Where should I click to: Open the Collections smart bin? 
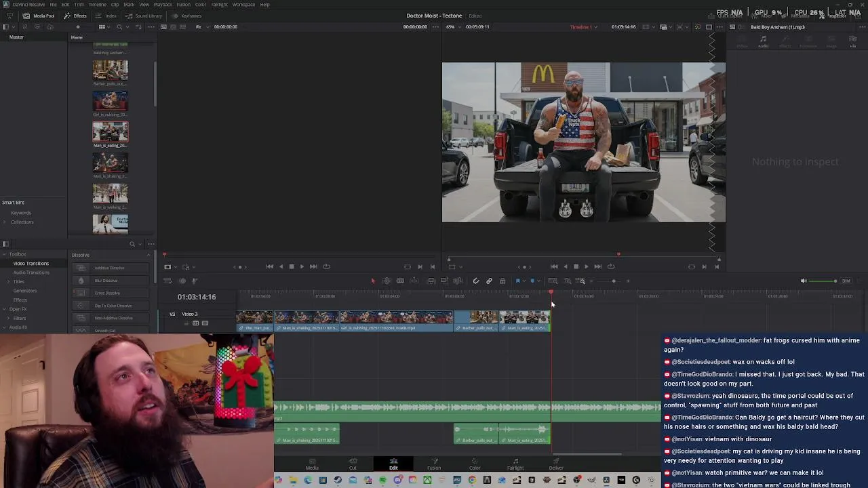(x=22, y=222)
